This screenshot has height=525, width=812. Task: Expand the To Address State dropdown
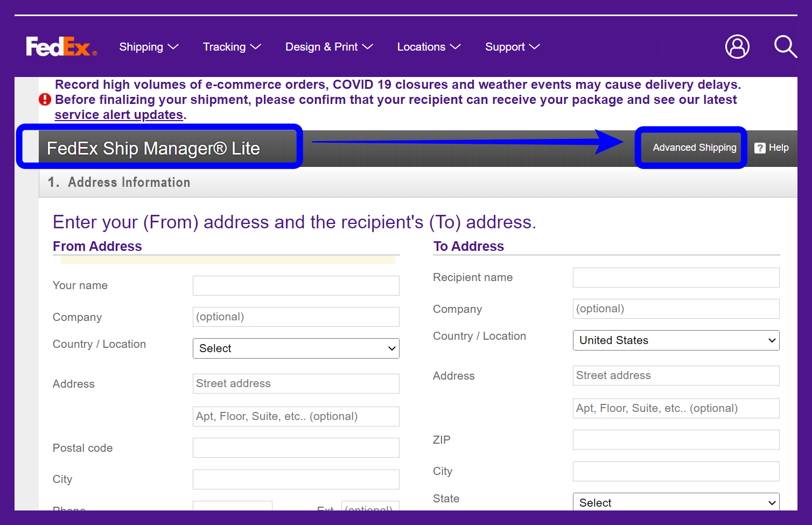676,502
